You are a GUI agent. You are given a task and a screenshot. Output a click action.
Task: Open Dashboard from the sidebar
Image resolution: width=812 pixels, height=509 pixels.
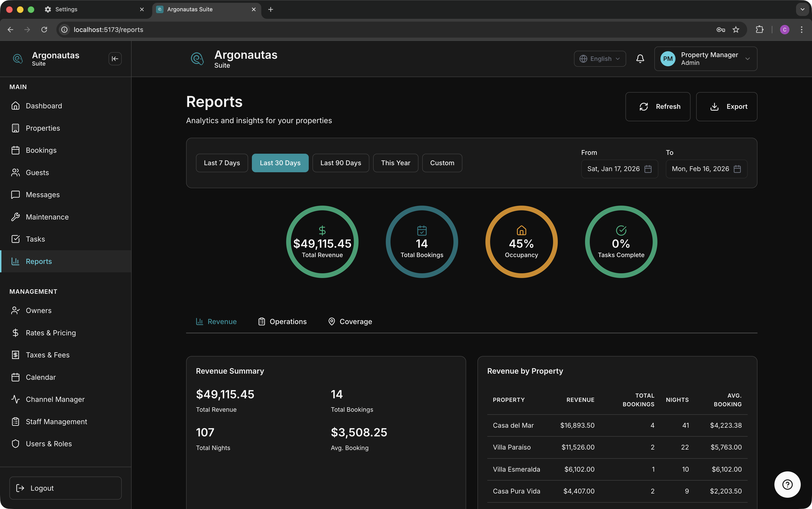(x=66, y=106)
